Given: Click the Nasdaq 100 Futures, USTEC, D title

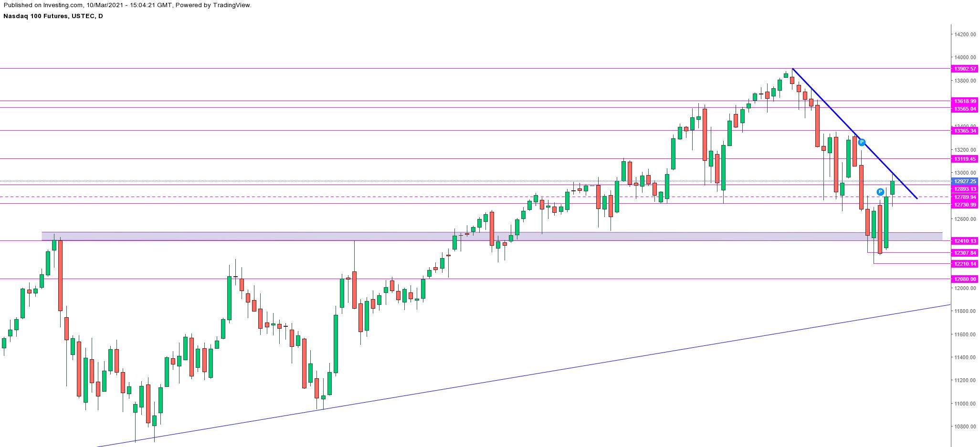Looking at the screenshot, I should (x=53, y=16).
